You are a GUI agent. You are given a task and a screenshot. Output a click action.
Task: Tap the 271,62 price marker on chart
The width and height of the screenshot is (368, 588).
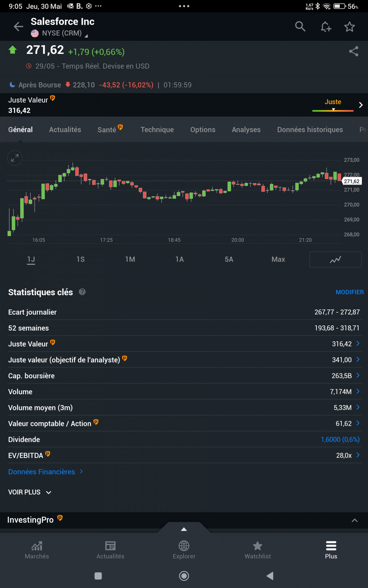coord(352,181)
